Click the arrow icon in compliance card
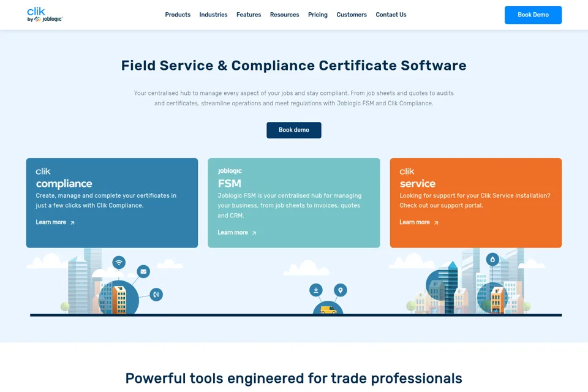This screenshot has width=588, height=392. pyautogui.click(x=72, y=223)
